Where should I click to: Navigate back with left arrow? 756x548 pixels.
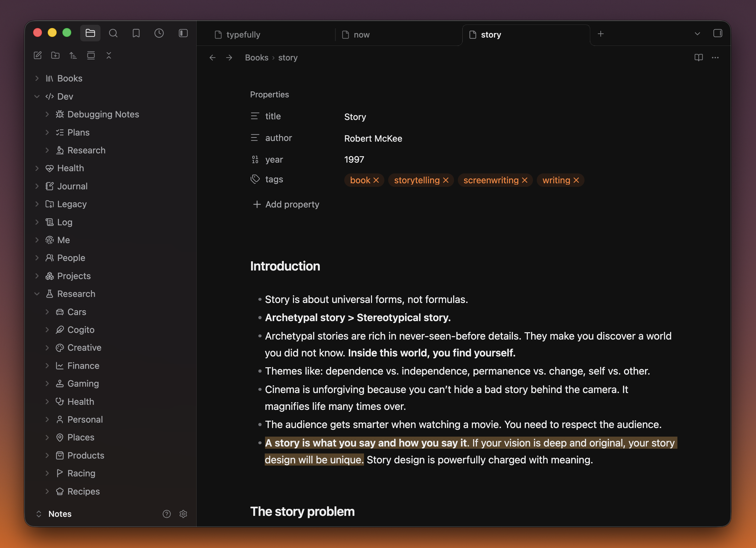(x=212, y=58)
